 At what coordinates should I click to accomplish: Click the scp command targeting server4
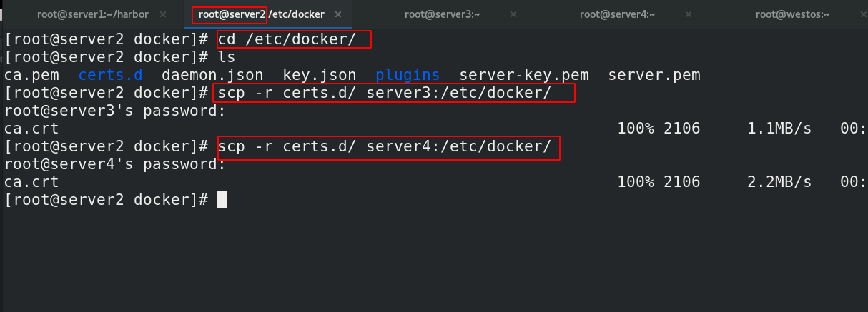[385, 146]
